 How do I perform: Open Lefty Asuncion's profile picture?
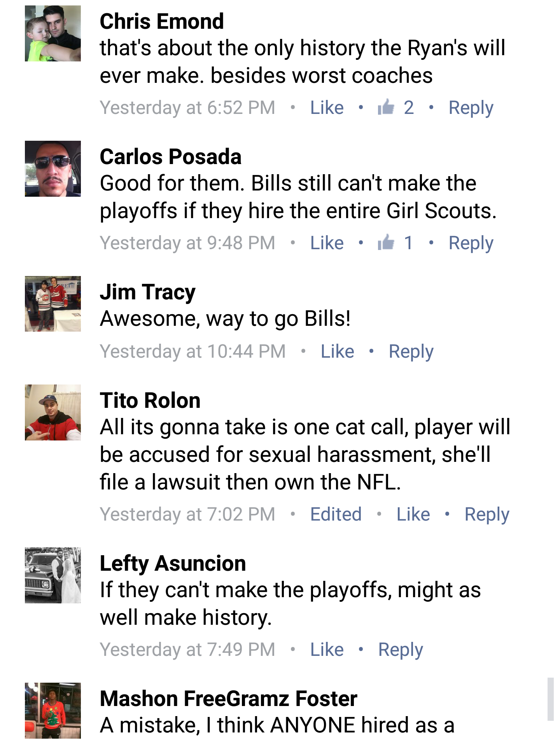(53, 575)
